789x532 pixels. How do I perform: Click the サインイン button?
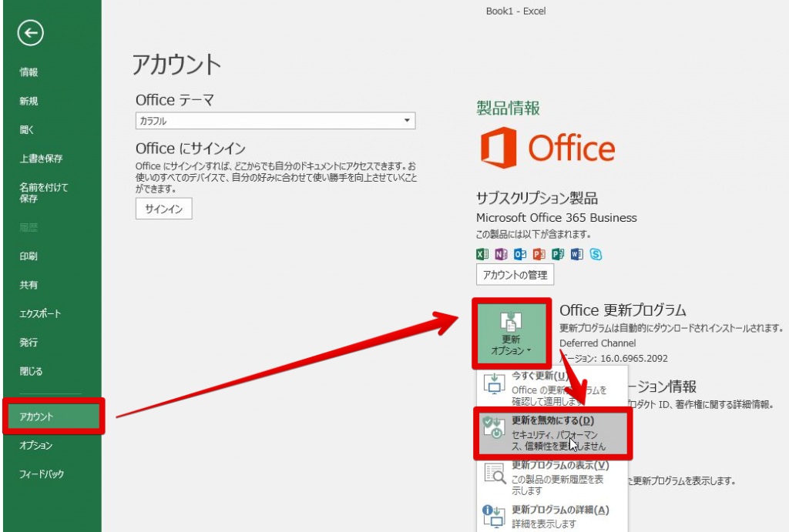coord(163,209)
